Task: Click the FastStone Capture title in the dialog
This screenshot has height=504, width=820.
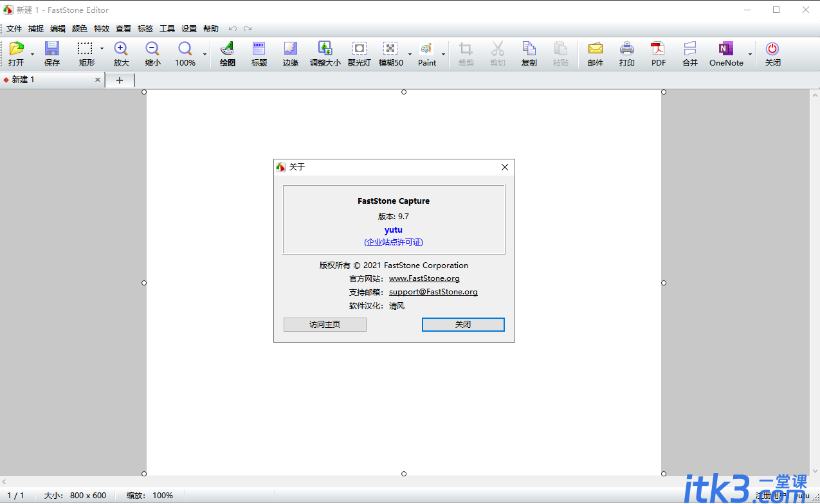Action: 394,201
